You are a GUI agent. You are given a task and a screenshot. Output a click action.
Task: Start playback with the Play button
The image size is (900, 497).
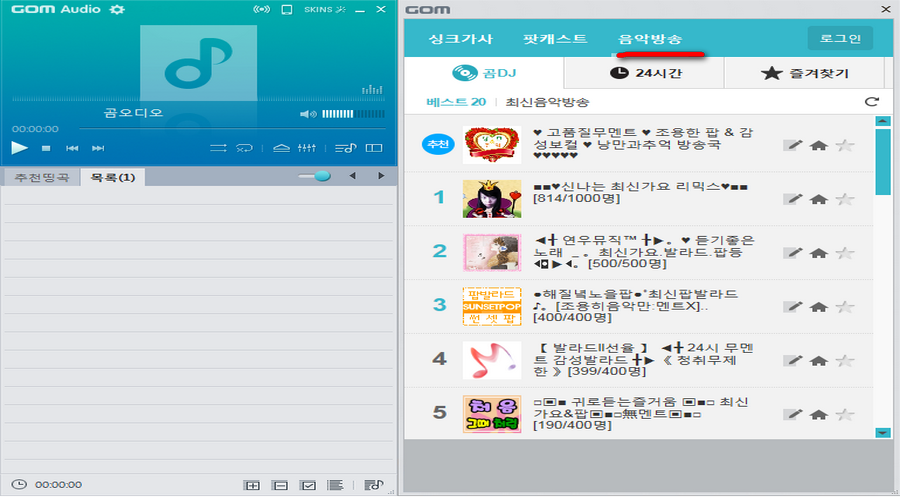(20, 147)
